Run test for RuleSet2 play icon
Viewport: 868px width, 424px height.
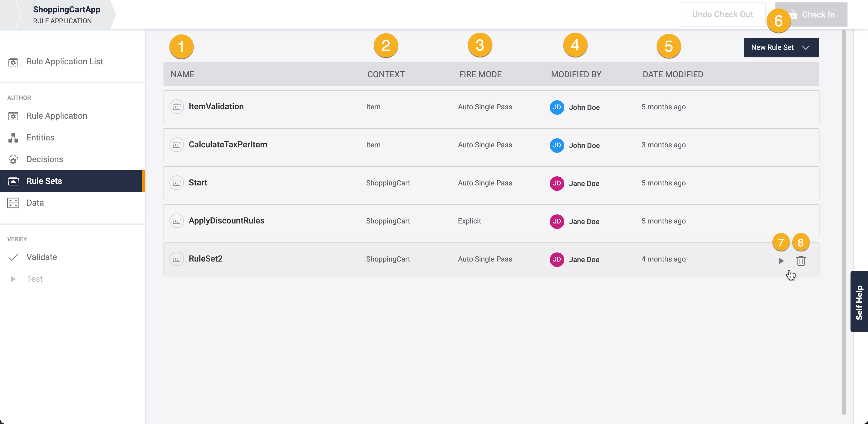(781, 261)
